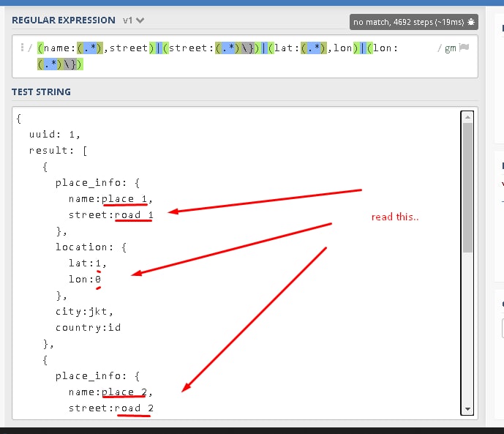The width and height of the screenshot is (504, 434).
Task: Click the no match steps status badge
Action: tap(414, 22)
